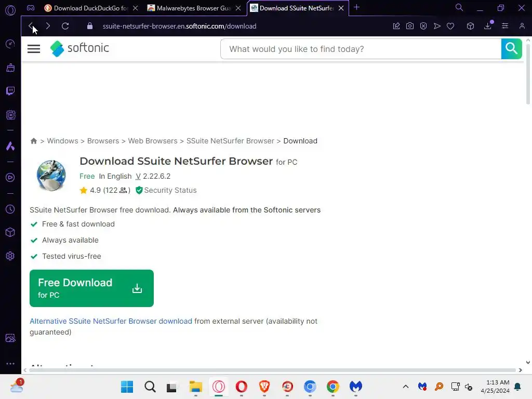This screenshot has height=399, width=532.
Task: Open Extensions cube icon in sidebar
Action: tap(10, 232)
